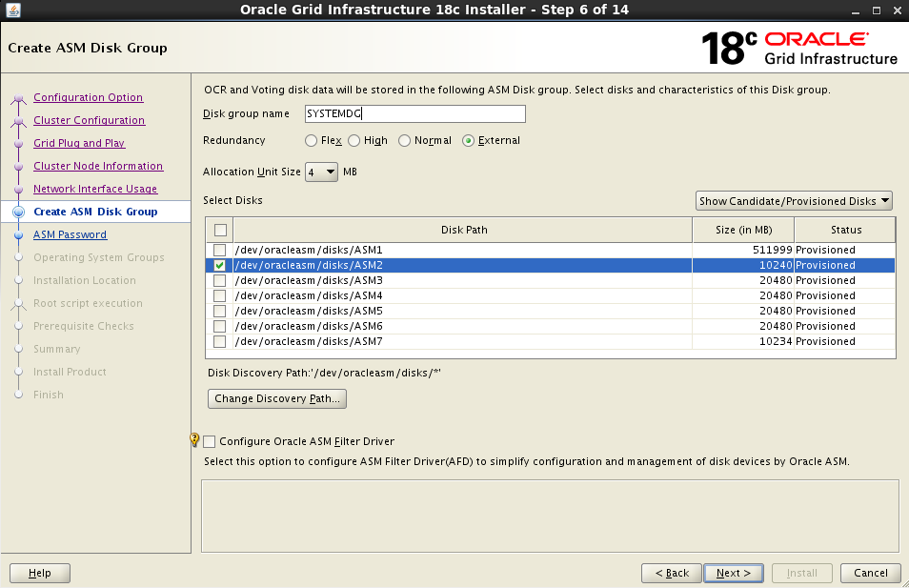Click the Create ASM Disk Group step bullet

pos(18,212)
